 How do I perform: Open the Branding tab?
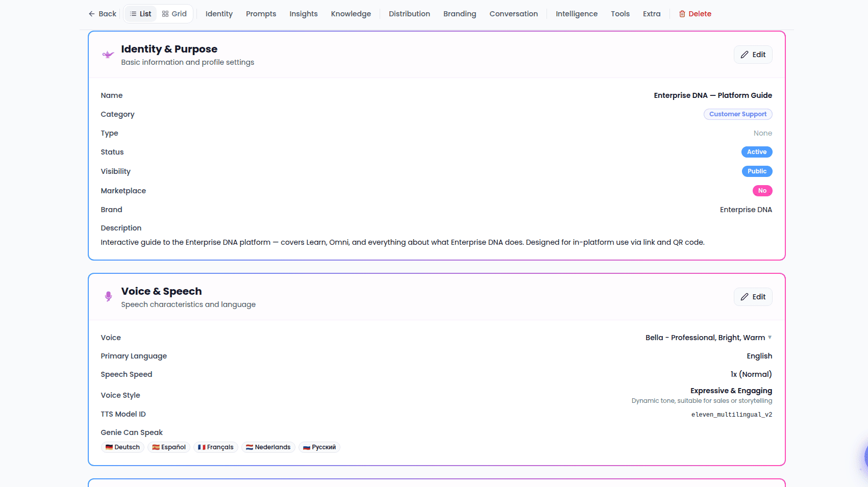click(x=459, y=14)
